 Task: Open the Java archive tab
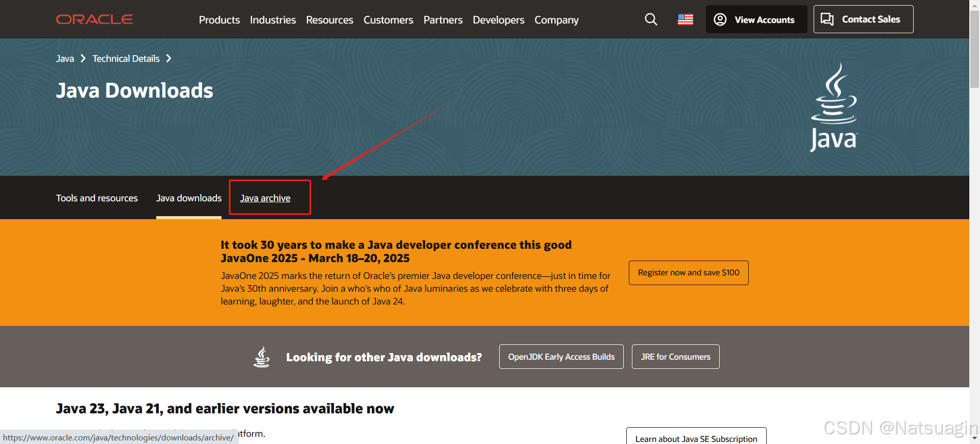[x=265, y=198]
